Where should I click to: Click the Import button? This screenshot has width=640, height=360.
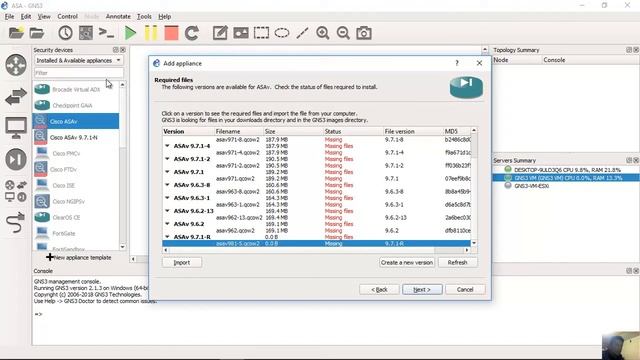(182, 262)
